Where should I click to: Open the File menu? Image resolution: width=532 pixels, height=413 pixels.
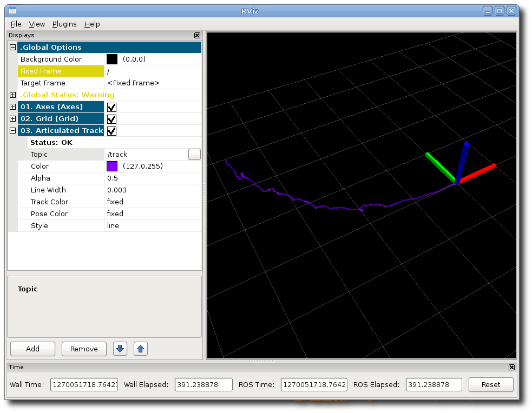click(16, 24)
